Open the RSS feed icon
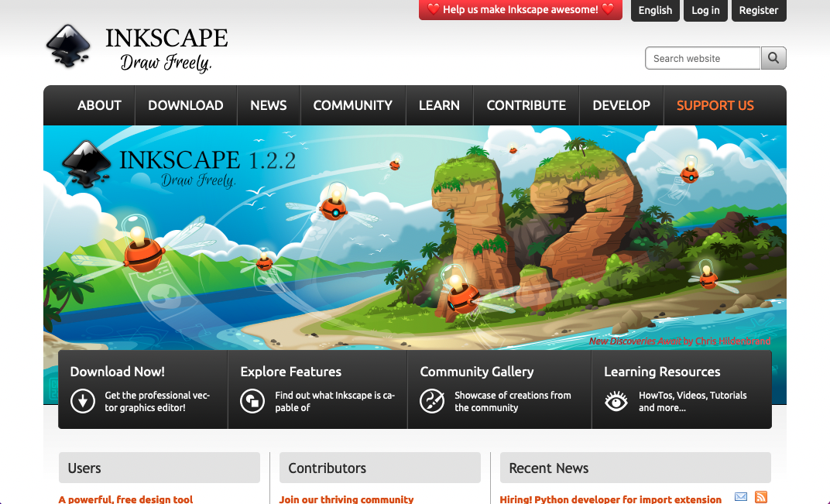 click(x=761, y=497)
